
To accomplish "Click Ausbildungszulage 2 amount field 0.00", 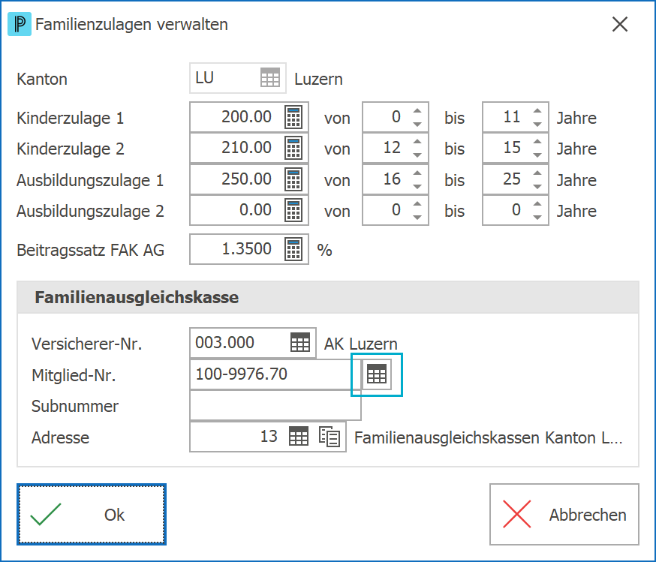I will (249, 210).
